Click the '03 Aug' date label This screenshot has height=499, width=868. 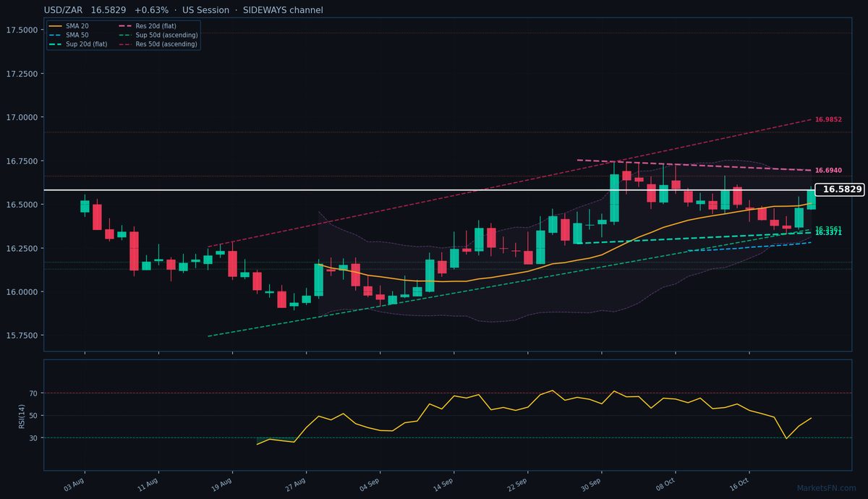(75, 484)
